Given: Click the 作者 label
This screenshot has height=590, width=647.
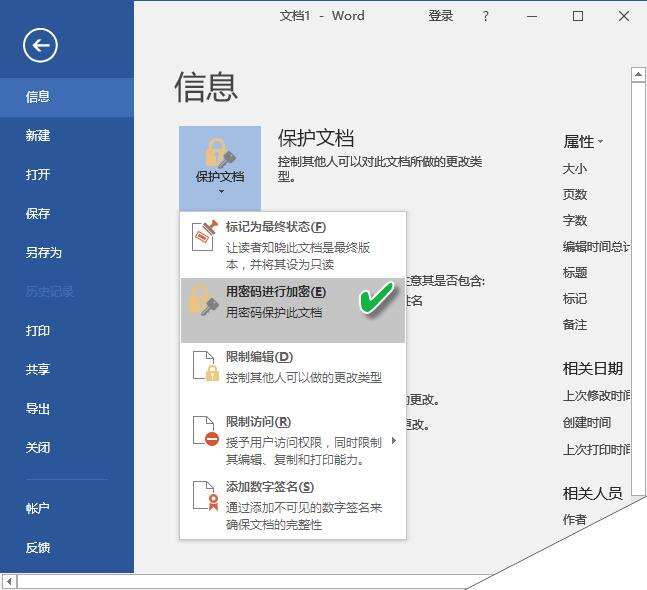Looking at the screenshot, I should [575, 519].
